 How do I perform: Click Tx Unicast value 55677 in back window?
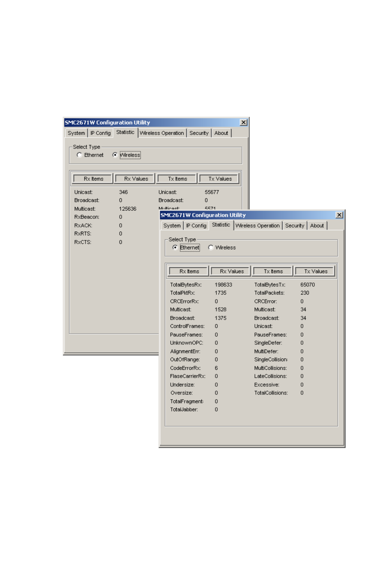(x=212, y=192)
